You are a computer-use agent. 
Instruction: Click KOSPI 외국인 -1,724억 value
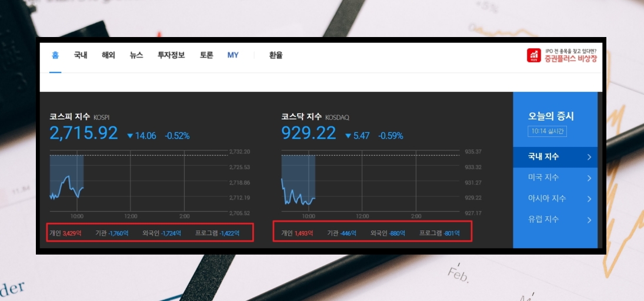click(171, 233)
